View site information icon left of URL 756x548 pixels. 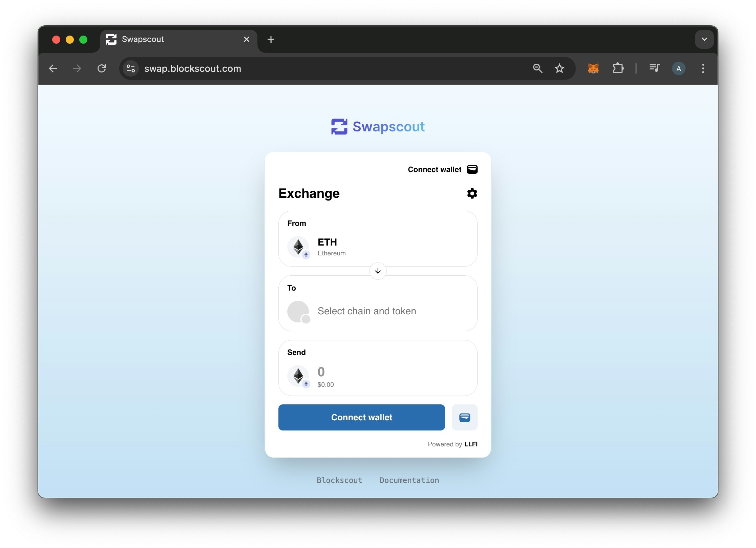click(x=131, y=68)
